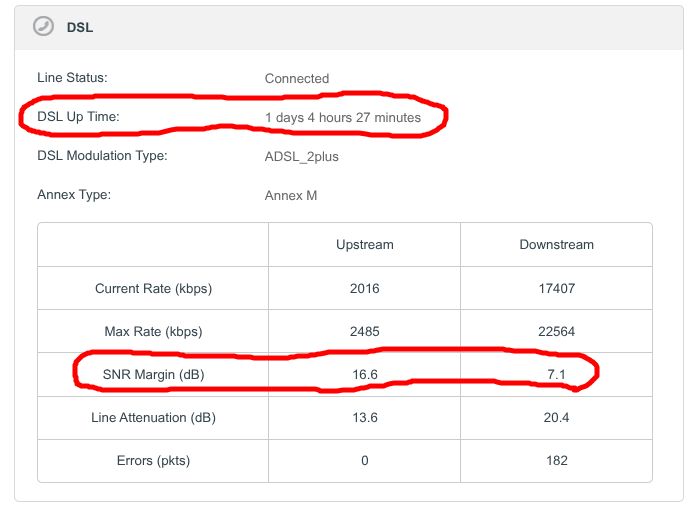
Task: Select the upstream SNR margin 16.6
Action: (364, 374)
